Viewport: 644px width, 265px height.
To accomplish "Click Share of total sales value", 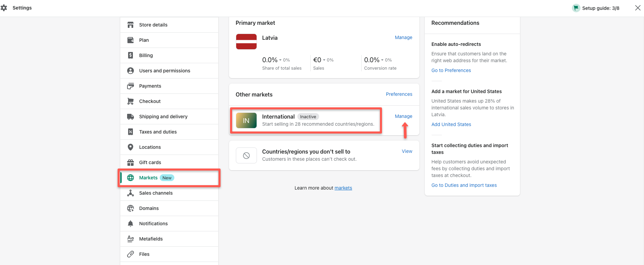I will point(270,60).
